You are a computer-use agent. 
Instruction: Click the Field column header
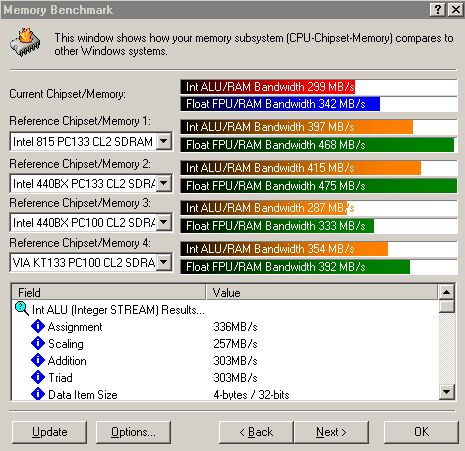(x=109, y=292)
